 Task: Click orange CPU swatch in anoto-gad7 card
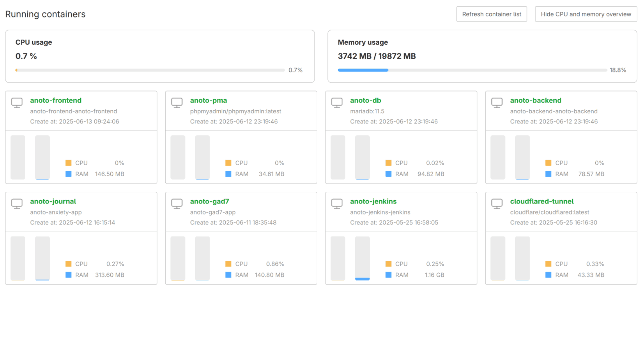[x=228, y=264]
